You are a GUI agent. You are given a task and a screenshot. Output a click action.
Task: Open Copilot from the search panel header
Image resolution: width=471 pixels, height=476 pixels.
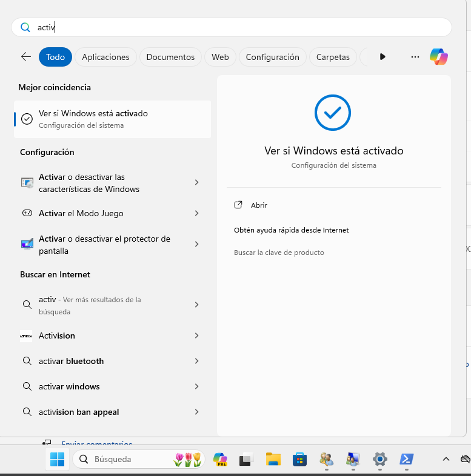click(x=439, y=57)
